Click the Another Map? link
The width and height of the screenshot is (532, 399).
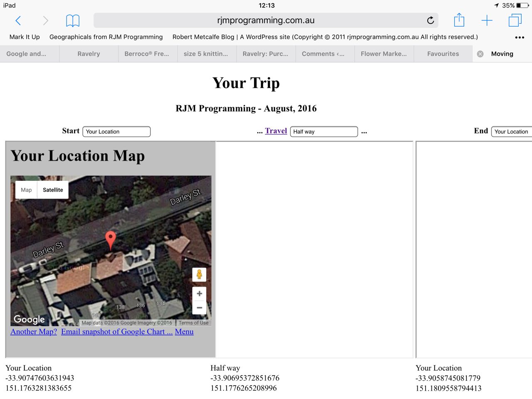click(34, 332)
